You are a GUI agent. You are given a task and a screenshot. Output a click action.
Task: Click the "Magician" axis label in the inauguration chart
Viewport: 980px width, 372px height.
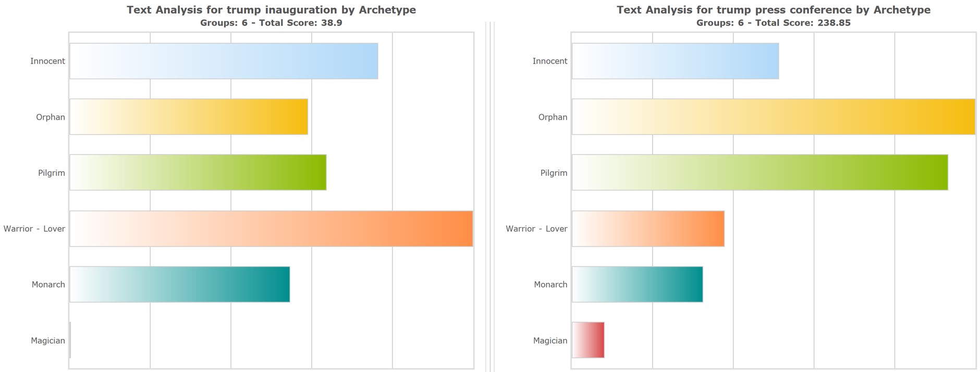click(48, 341)
